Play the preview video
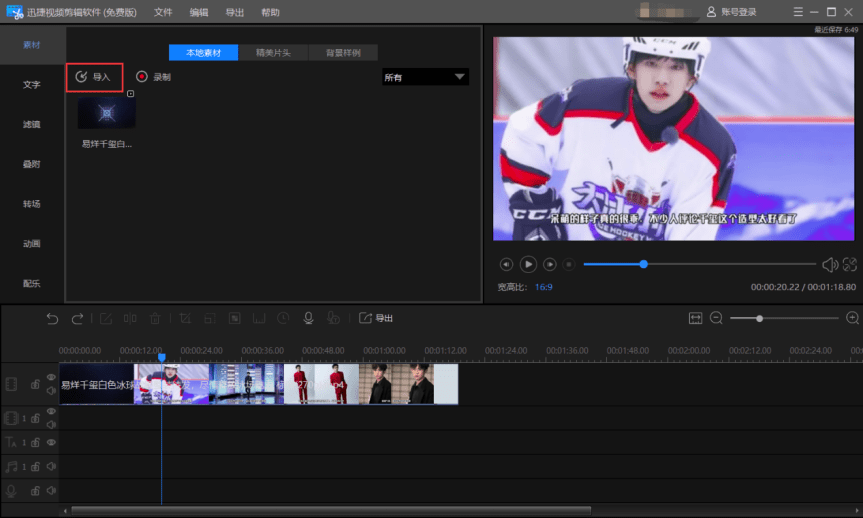Screen dimensions: 863x518 click(x=528, y=265)
